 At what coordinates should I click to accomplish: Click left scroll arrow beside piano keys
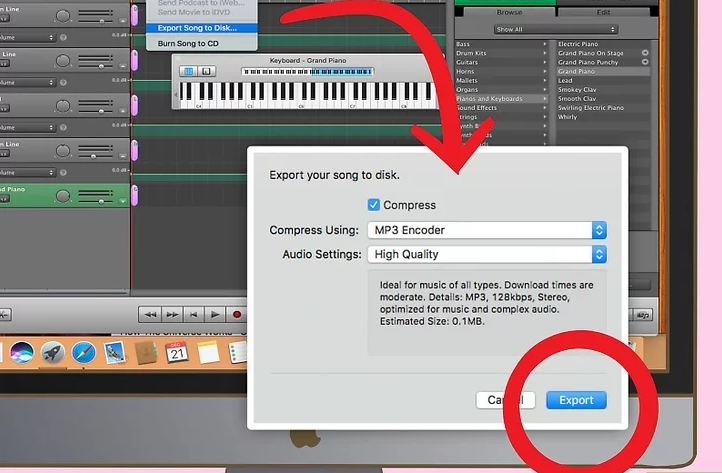175,95
